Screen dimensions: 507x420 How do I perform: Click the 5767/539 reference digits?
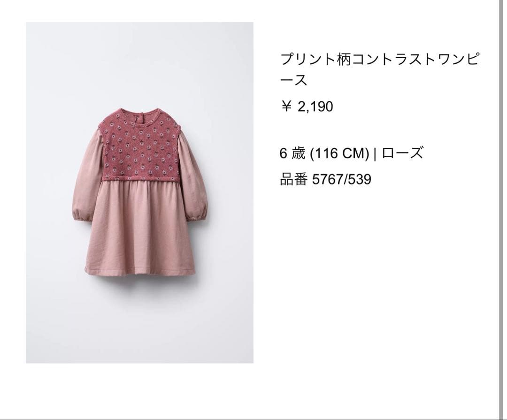point(342,179)
